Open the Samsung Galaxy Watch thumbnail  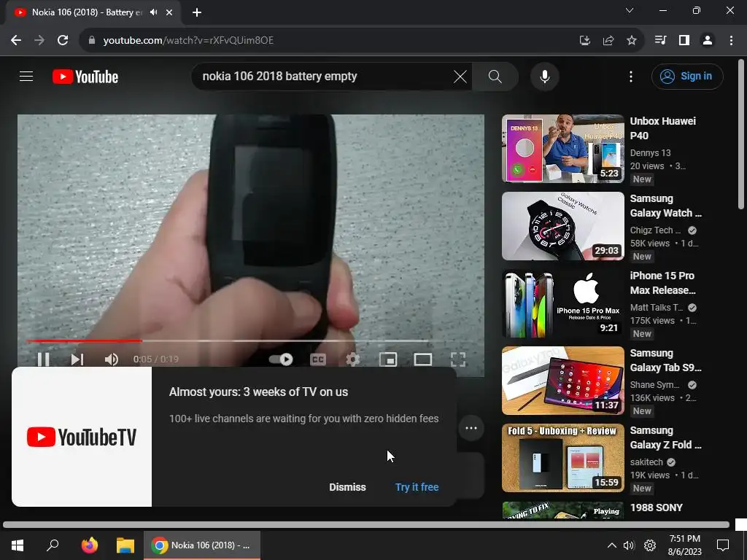tap(562, 226)
